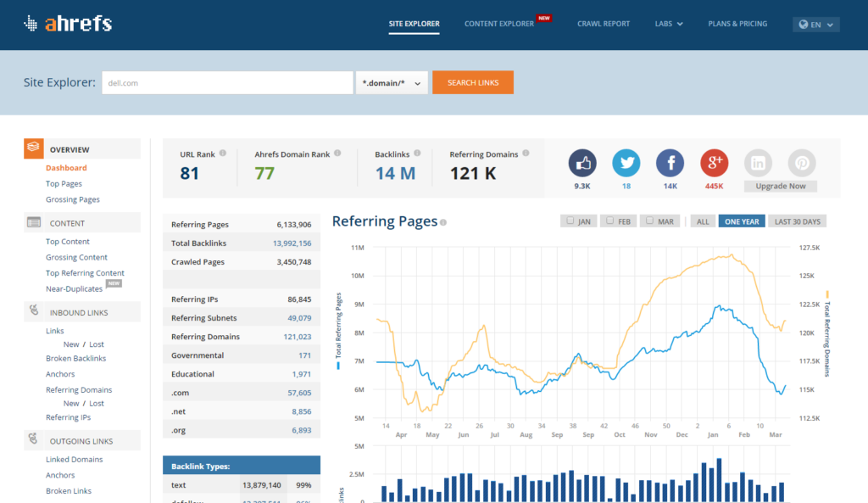This screenshot has height=503, width=868.
Task: Click the Facebook share icon
Action: (670, 163)
